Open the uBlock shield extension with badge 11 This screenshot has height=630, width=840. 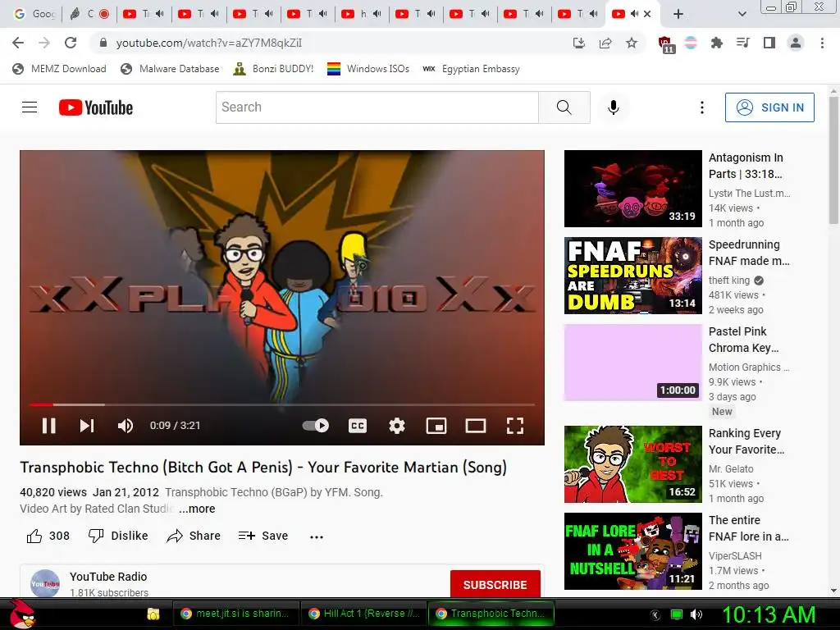pyautogui.click(x=665, y=44)
